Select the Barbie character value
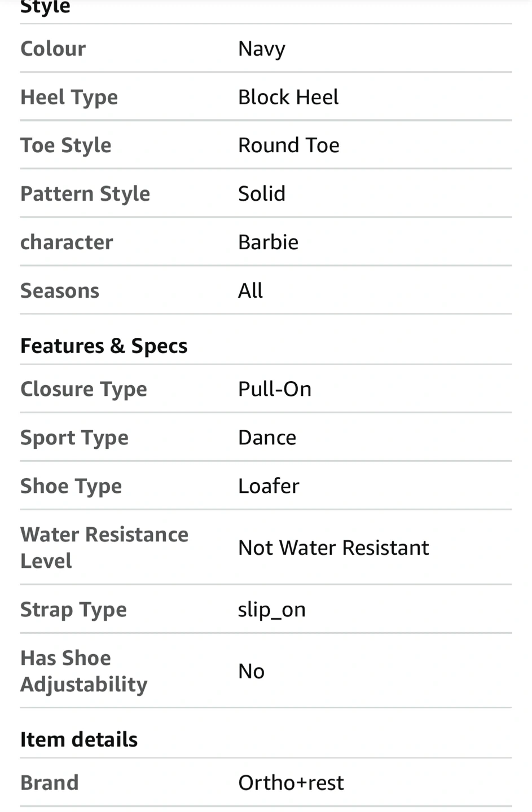This screenshot has width=532, height=812. click(x=268, y=242)
